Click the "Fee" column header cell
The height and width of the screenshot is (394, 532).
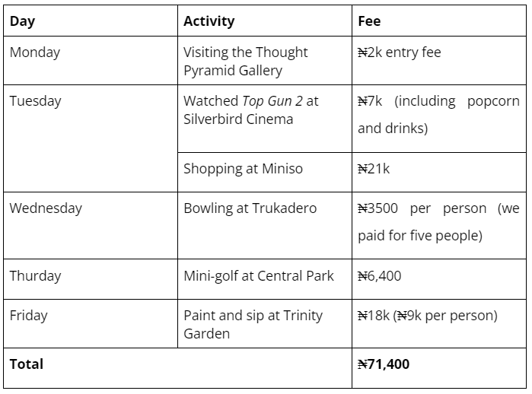tap(369, 21)
